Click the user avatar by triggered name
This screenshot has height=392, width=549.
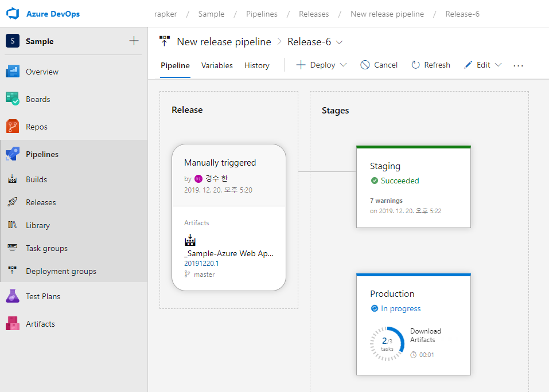(x=198, y=179)
